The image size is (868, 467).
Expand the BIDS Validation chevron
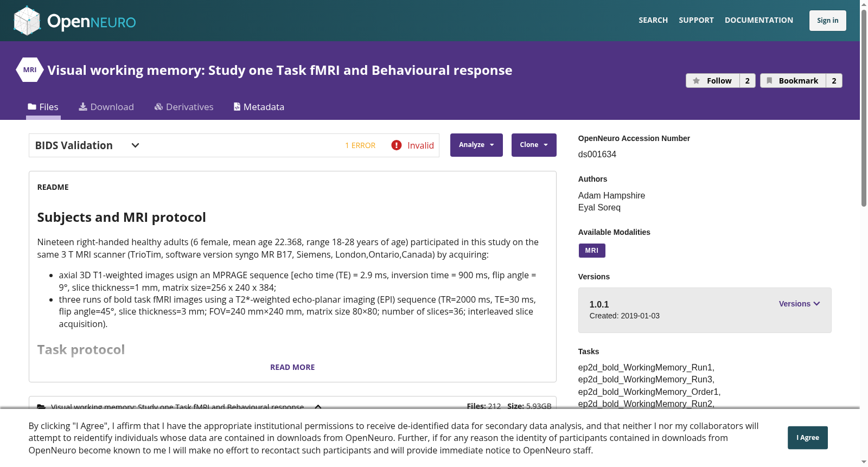[136, 145]
